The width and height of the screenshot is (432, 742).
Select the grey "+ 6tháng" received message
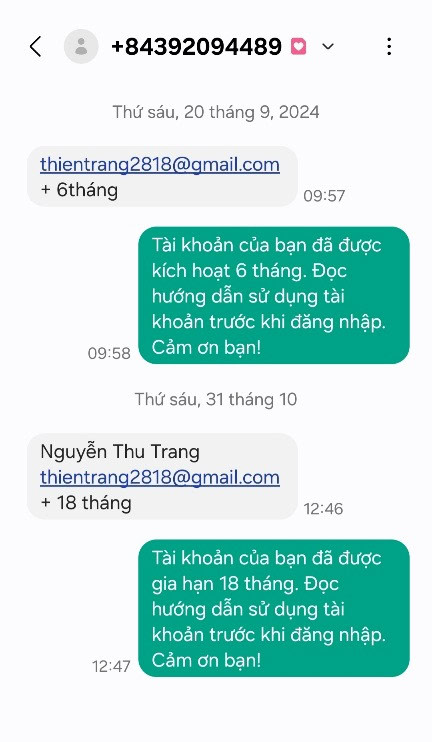coord(162,177)
